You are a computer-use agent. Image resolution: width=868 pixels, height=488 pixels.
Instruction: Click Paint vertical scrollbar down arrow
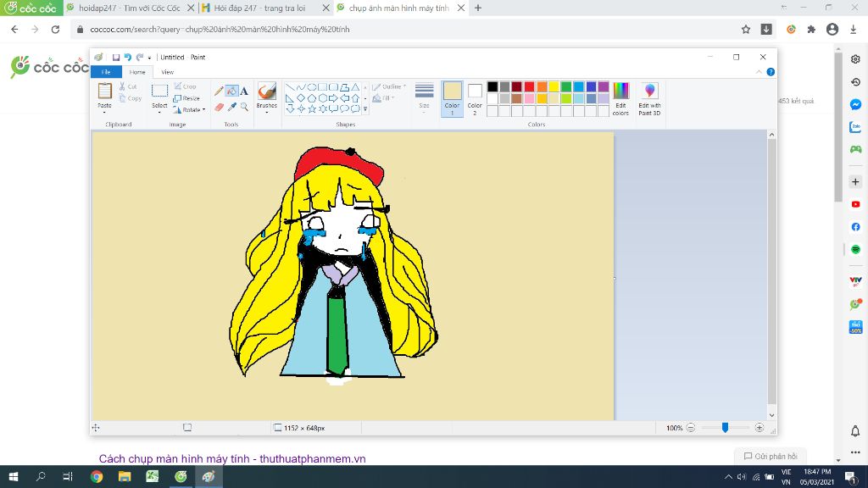click(x=771, y=415)
